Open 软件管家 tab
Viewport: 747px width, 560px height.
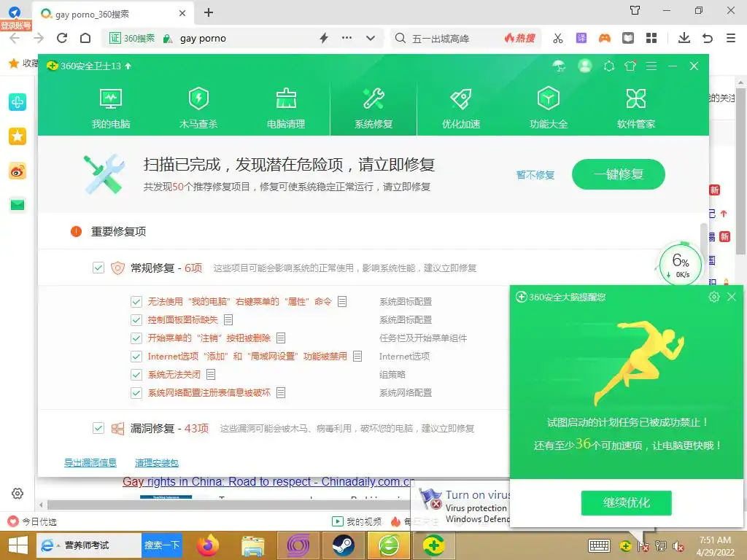tap(636, 109)
